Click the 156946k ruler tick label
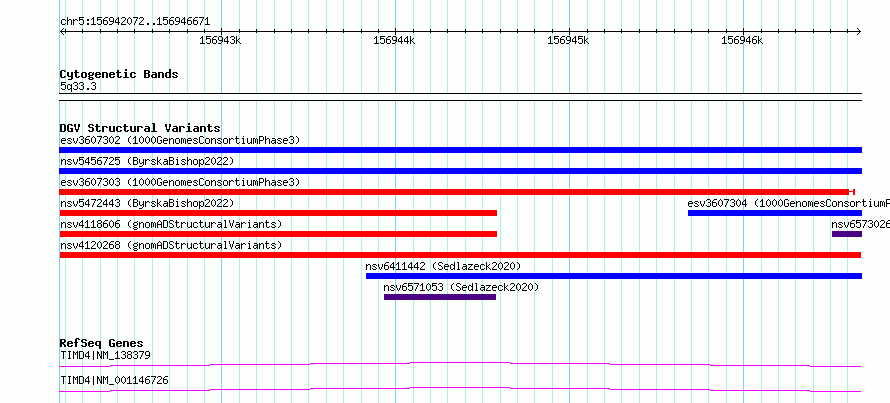The width and height of the screenshot is (890, 403). pos(742,40)
